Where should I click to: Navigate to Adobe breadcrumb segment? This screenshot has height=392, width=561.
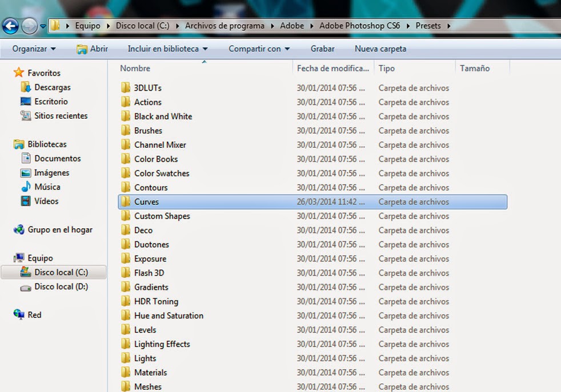tap(292, 26)
